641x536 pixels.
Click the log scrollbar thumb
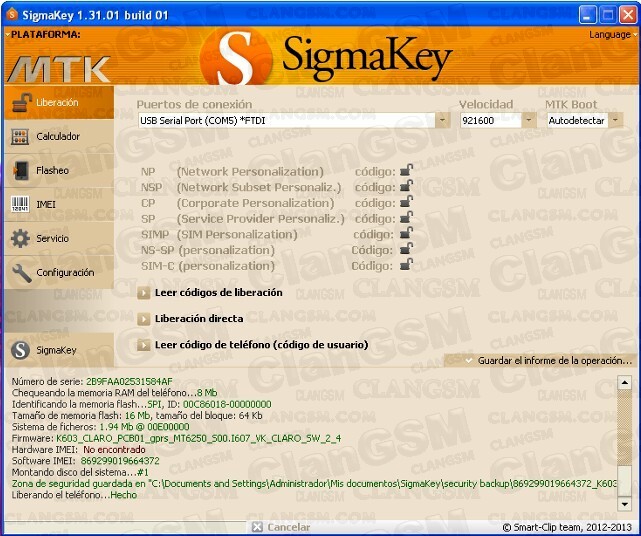pyautogui.click(x=625, y=481)
